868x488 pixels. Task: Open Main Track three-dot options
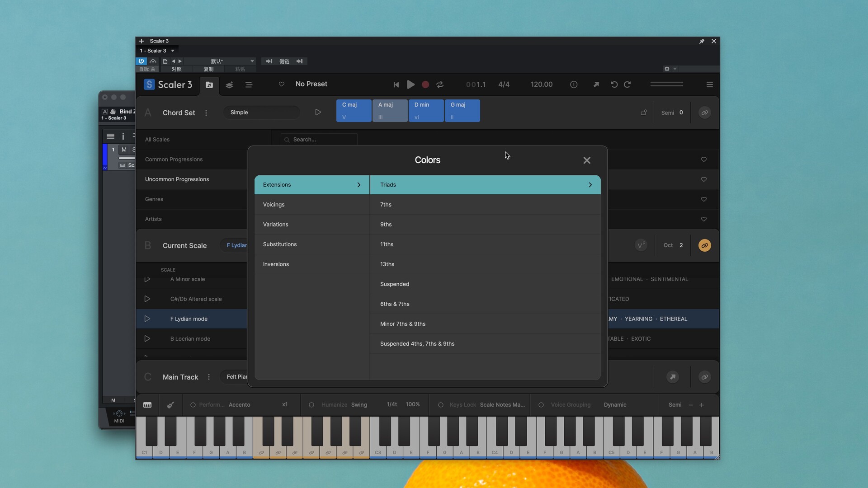[x=209, y=377]
